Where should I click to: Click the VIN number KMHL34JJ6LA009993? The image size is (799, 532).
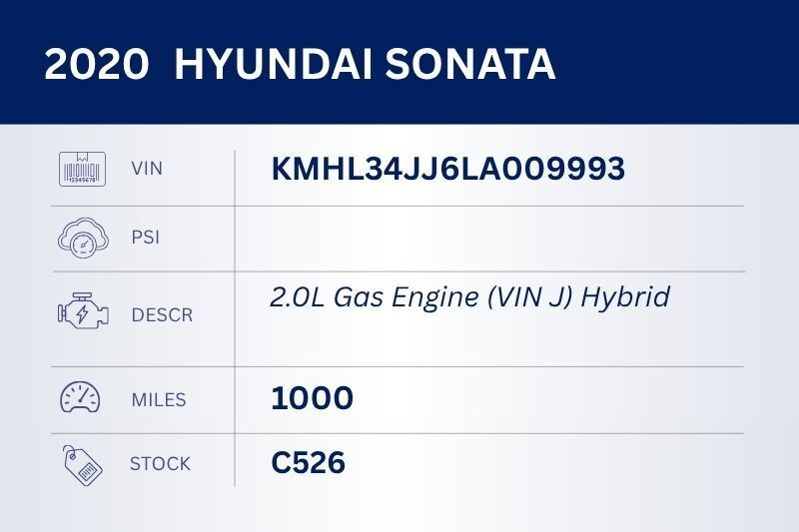pos(447,169)
